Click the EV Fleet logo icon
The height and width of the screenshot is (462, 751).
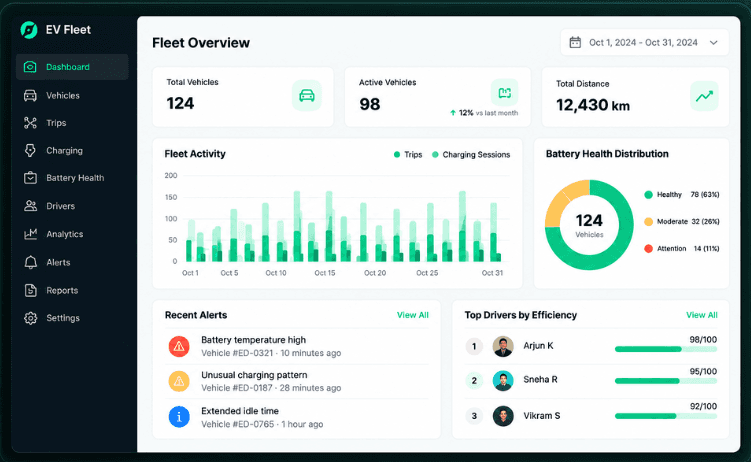pos(29,30)
